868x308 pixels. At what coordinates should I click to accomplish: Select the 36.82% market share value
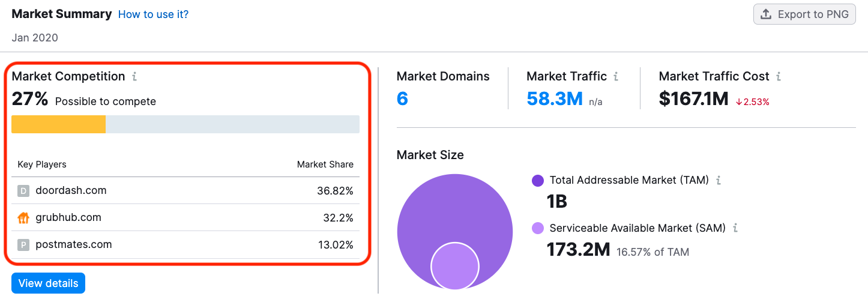[x=335, y=191]
